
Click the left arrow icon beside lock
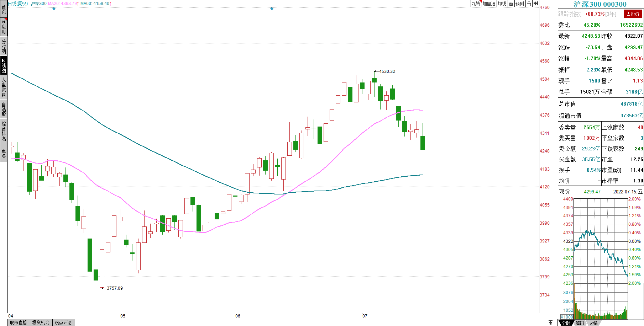535,4
